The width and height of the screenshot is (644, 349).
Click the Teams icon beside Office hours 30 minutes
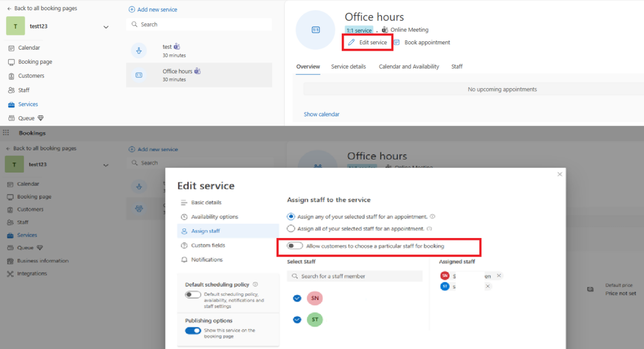[197, 71]
